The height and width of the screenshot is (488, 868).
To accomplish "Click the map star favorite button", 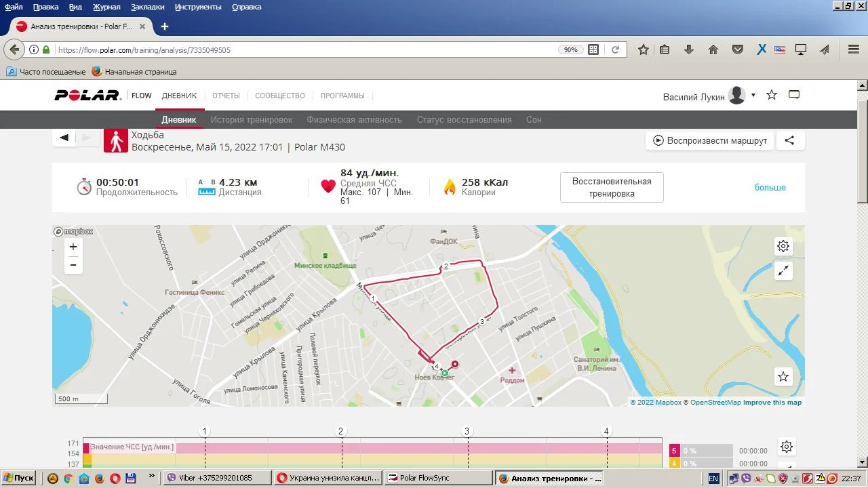I will 783,376.
